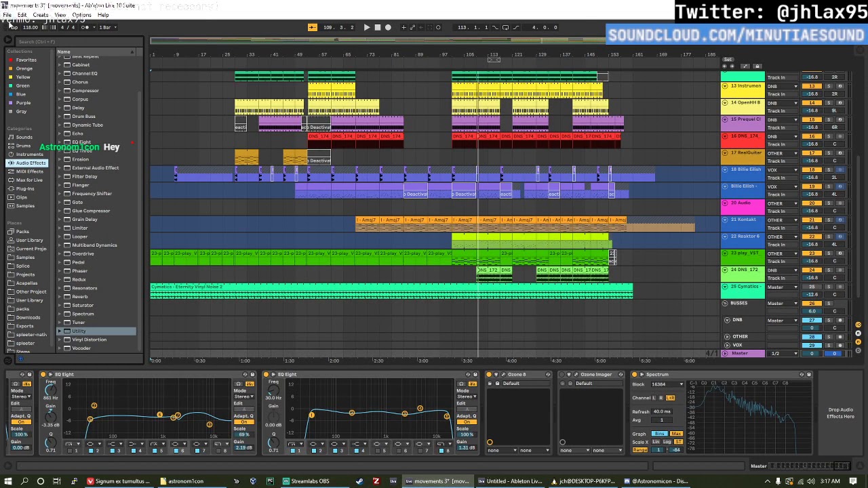The width and height of the screenshot is (868, 488).
Task: Turn off the Ozone 8 device activator
Action: coord(489,374)
